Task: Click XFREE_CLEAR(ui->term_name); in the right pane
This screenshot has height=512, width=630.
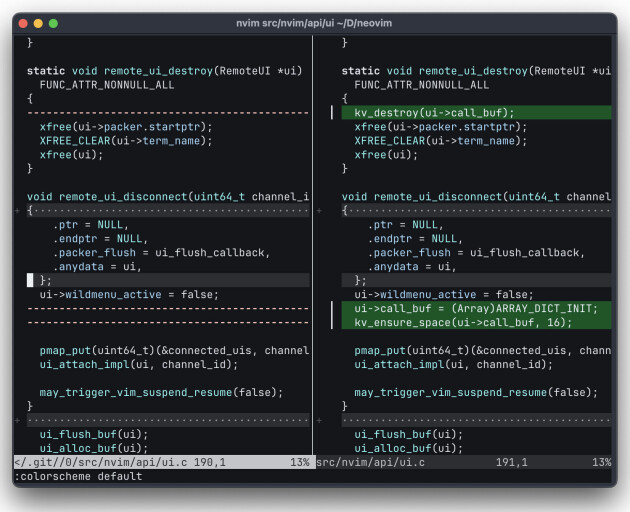Action: (440, 141)
